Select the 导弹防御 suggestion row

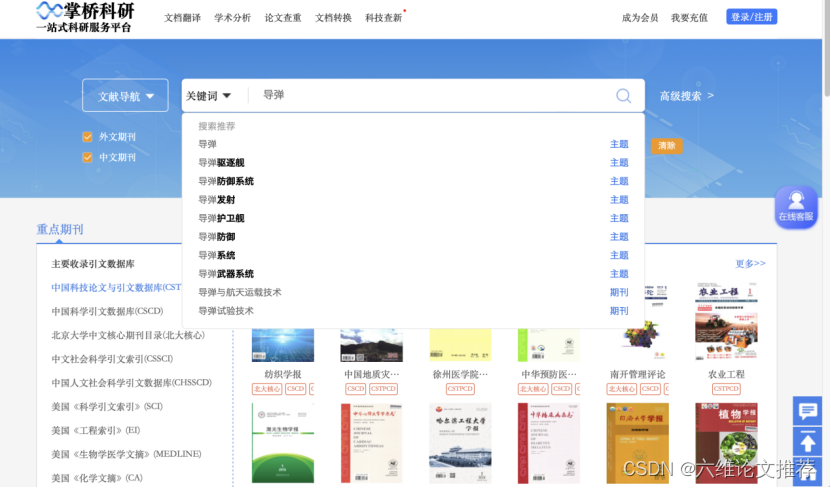[413, 237]
